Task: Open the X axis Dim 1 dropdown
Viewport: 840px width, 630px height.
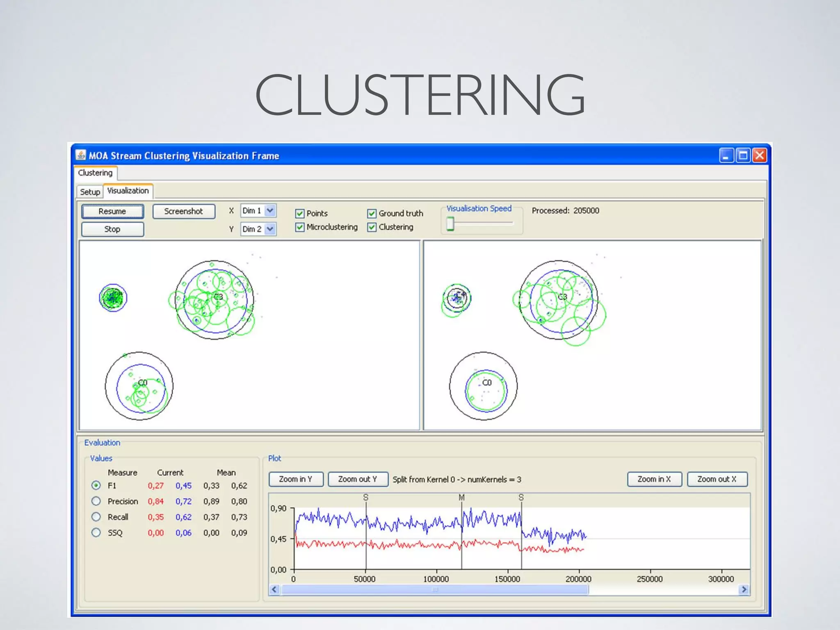Action: (x=258, y=210)
